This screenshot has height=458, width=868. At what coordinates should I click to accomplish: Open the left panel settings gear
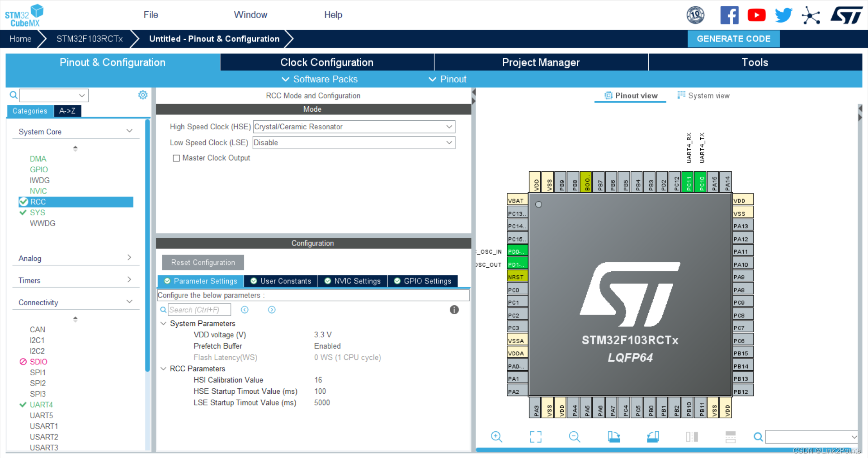143,95
